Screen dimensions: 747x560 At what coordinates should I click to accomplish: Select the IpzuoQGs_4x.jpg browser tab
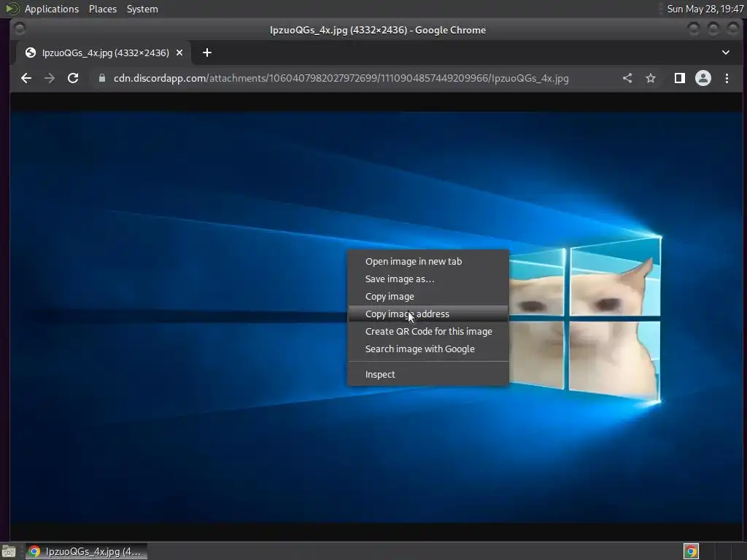pos(104,52)
